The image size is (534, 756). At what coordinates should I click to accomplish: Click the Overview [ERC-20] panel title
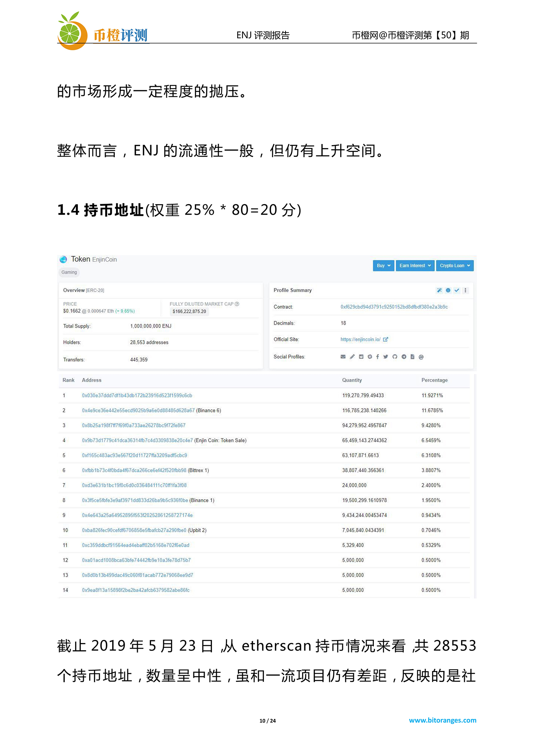click(83, 290)
